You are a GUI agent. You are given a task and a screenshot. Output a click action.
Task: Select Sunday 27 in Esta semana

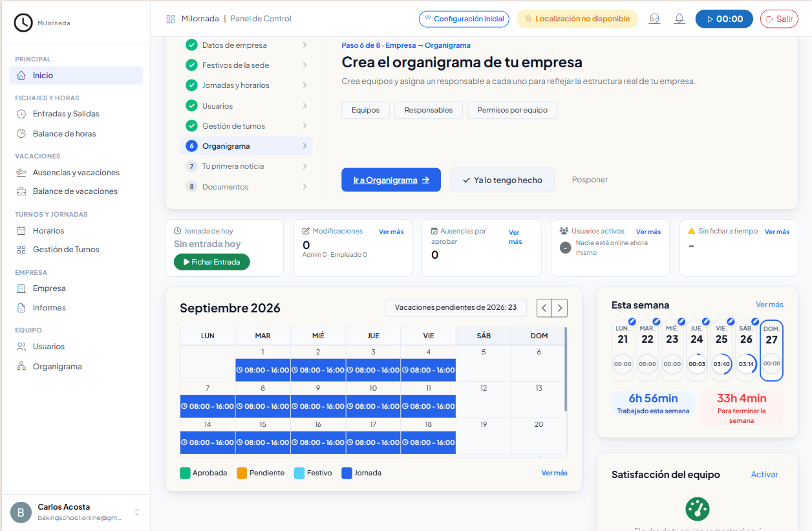771,350
